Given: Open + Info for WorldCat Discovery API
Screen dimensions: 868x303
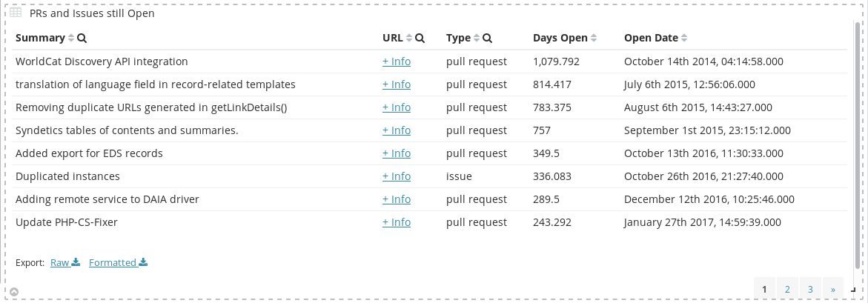Looking at the screenshot, I should point(397,61).
